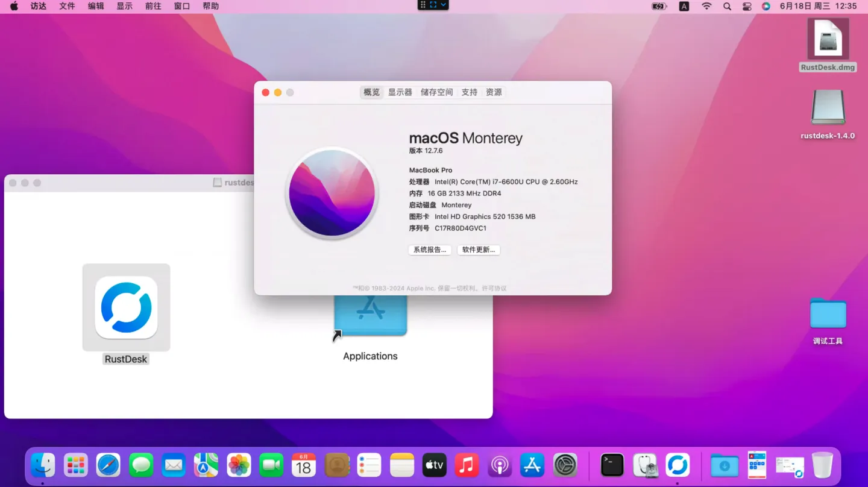Open Control Center in menu bar
This screenshot has width=868, height=487.
coord(747,6)
